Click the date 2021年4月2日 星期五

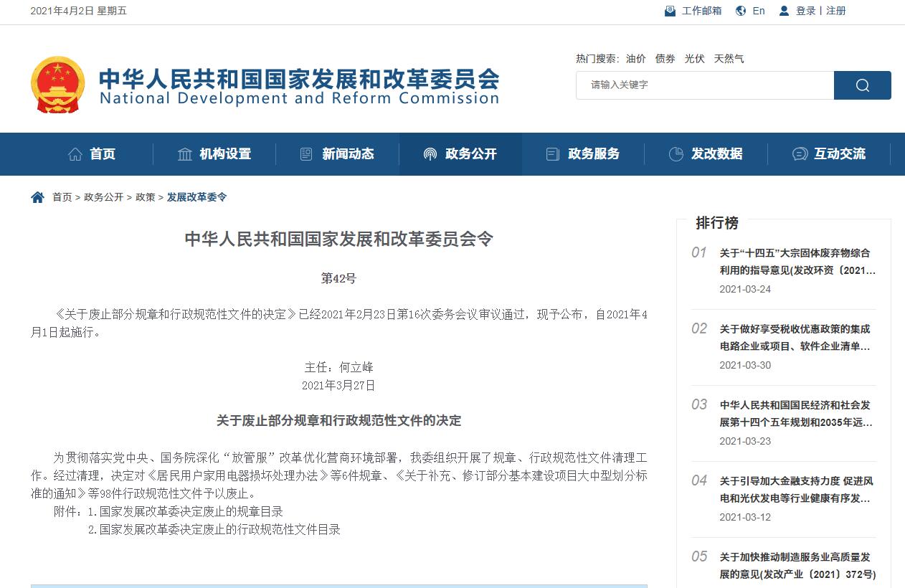pos(79,11)
